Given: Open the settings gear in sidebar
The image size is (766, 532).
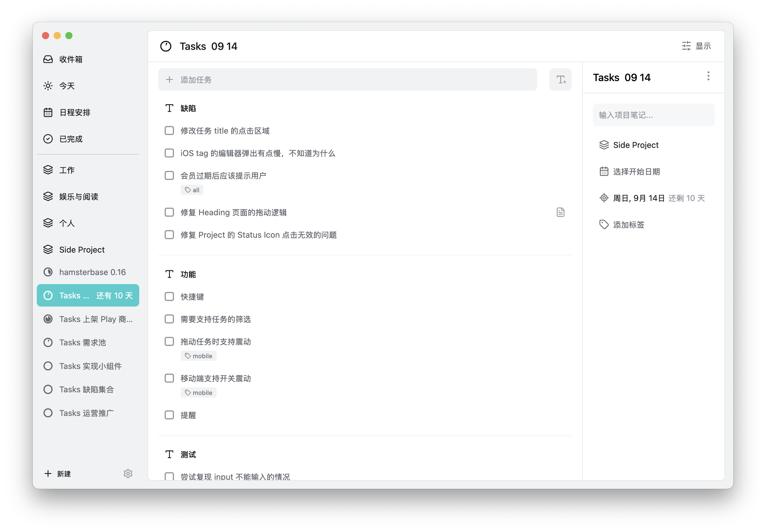Looking at the screenshot, I should (128, 474).
